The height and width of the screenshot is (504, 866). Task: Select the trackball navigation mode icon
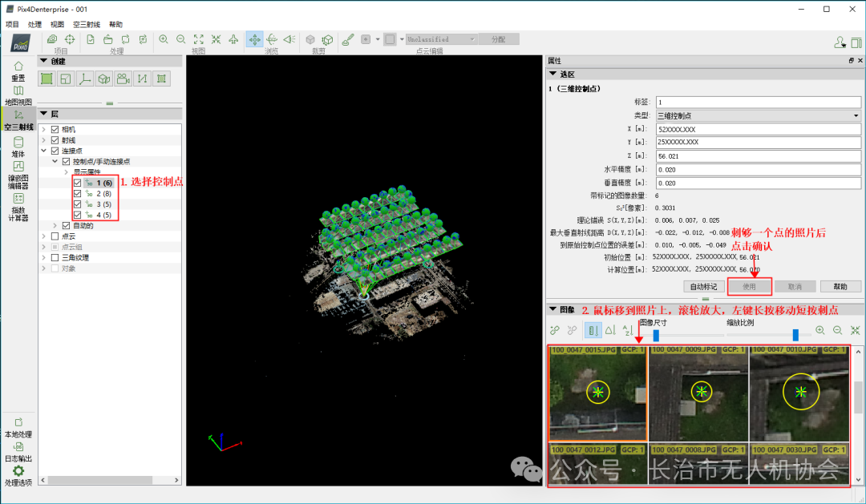coord(272,39)
